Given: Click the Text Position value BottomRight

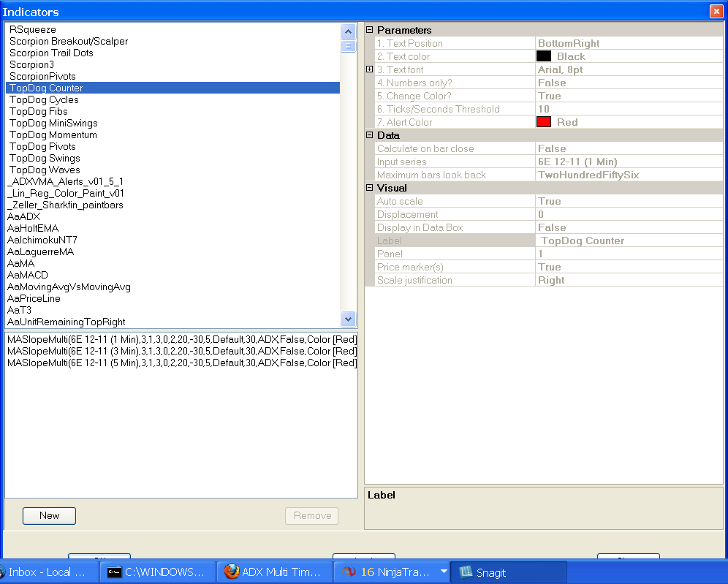Looking at the screenshot, I should tap(629, 43).
